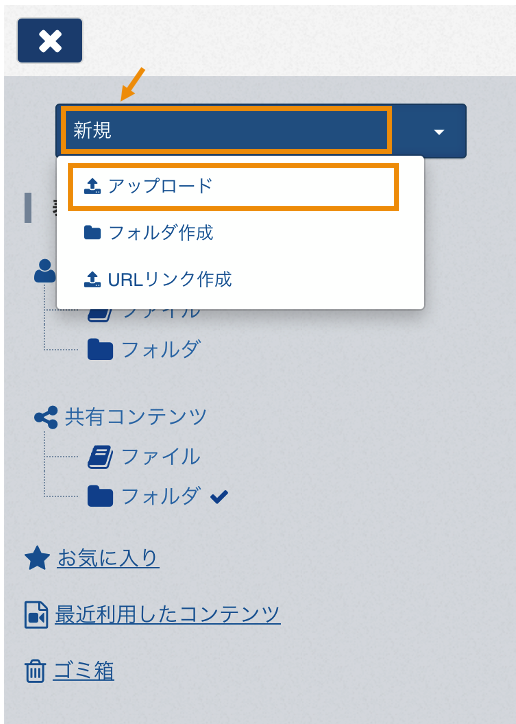Open ファイル under 共有コンテンツ
The image size is (516, 724).
pos(161,457)
